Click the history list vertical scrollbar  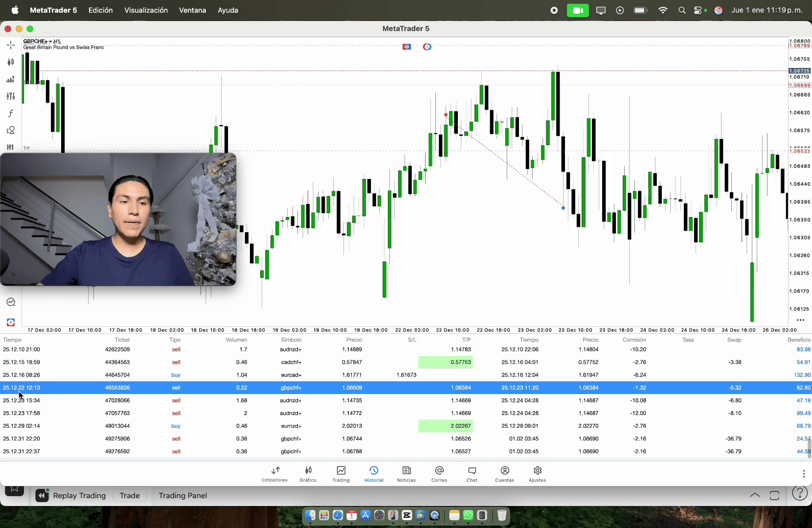pos(809,448)
